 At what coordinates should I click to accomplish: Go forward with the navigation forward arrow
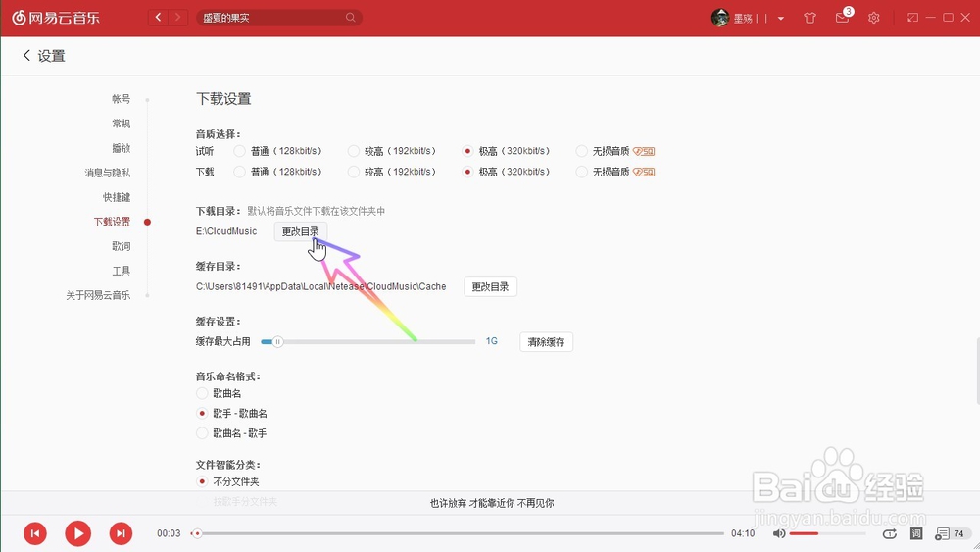(178, 18)
